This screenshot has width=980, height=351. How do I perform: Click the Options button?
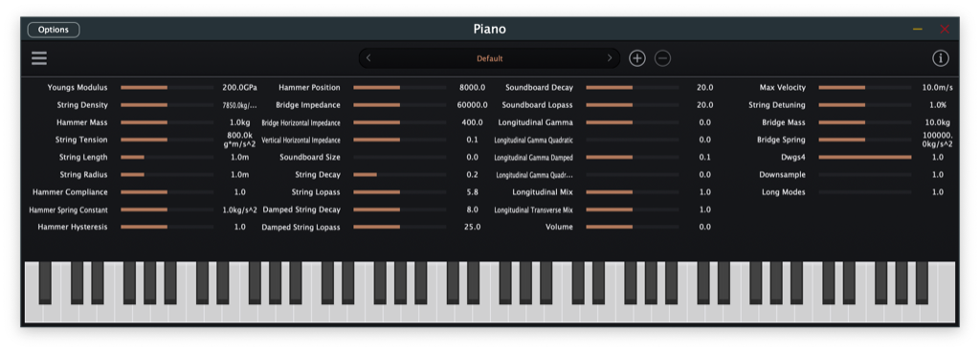coord(54,30)
